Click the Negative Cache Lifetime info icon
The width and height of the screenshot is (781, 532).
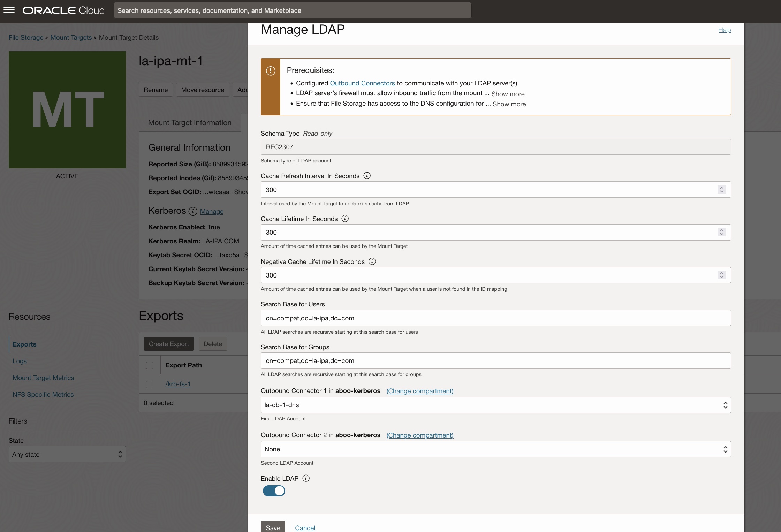pyautogui.click(x=372, y=261)
